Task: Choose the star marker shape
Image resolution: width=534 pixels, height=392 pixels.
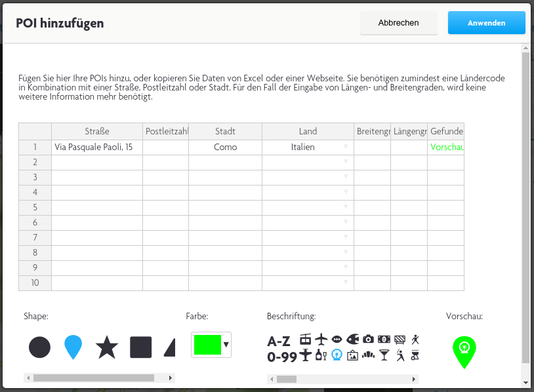Action: [107, 347]
